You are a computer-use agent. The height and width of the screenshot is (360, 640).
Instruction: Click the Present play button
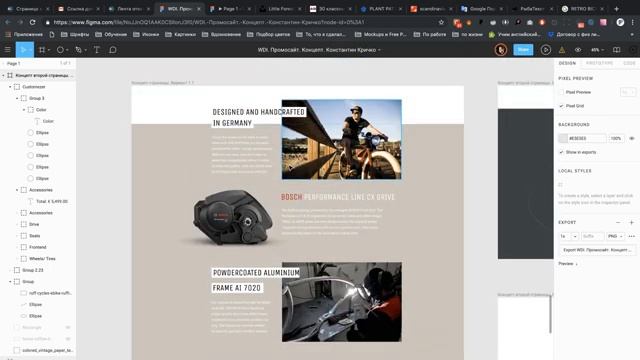(545, 50)
